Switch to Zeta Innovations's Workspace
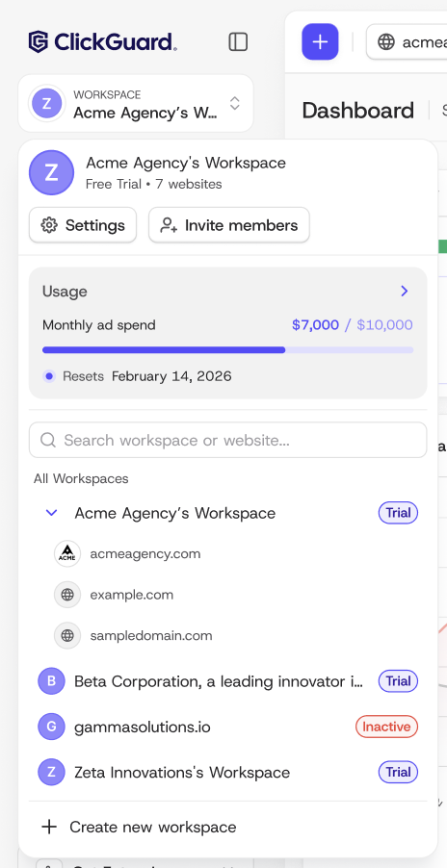Screen dimensions: 447x868 (182, 772)
